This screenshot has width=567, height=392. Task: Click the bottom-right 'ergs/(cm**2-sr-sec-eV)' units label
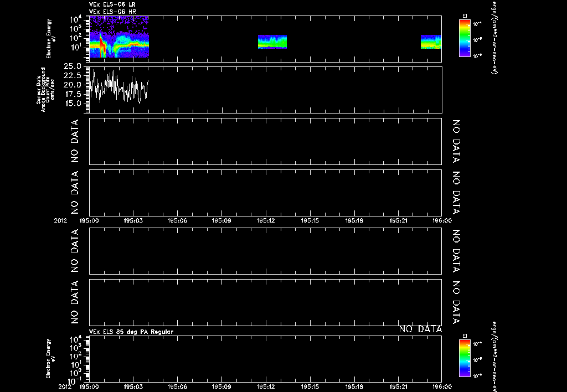[494, 356]
